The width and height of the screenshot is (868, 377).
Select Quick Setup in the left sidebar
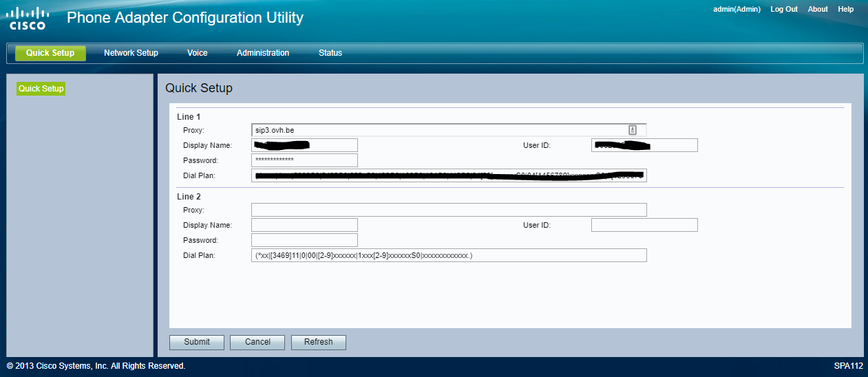click(x=41, y=89)
